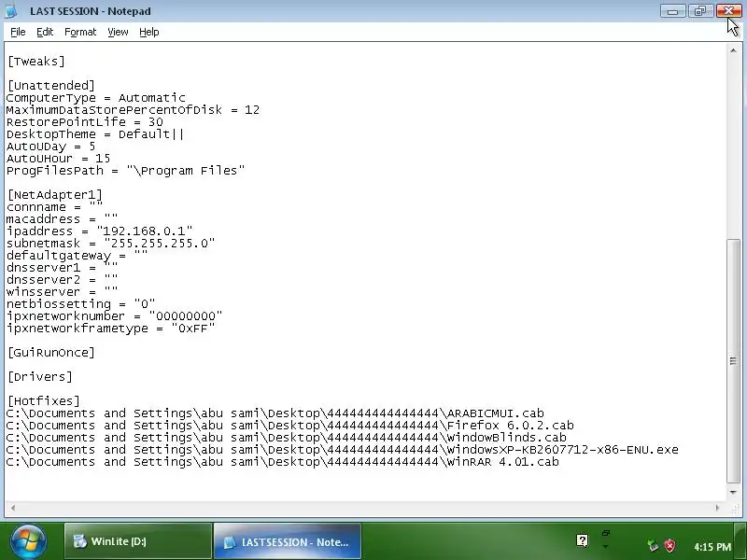Click the window resize grip corner
This screenshot has width=747, height=560.
click(x=733, y=508)
